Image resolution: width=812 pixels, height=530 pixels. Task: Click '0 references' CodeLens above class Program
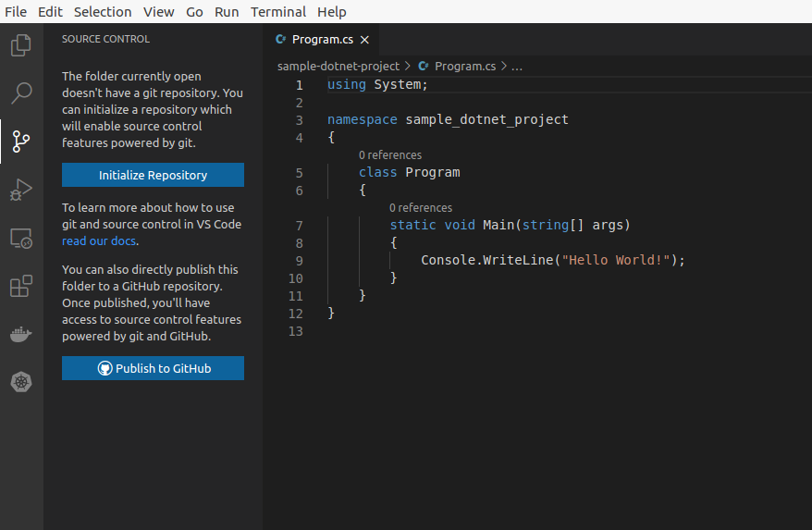389,155
